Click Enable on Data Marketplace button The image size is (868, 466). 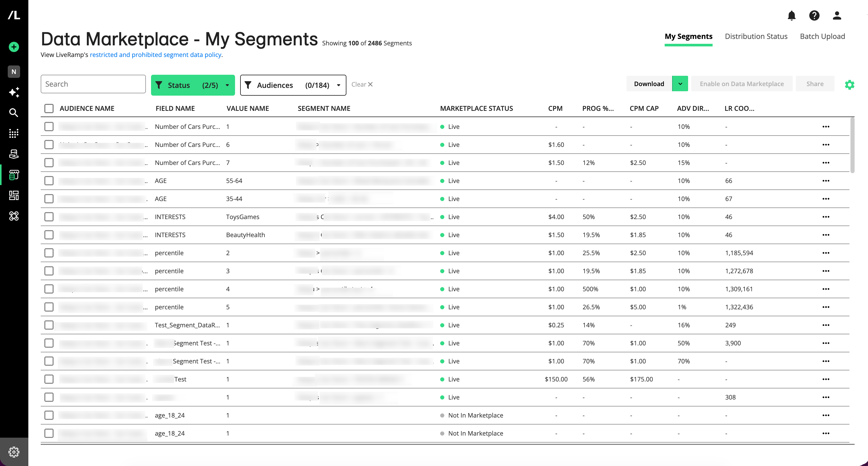[x=742, y=84]
